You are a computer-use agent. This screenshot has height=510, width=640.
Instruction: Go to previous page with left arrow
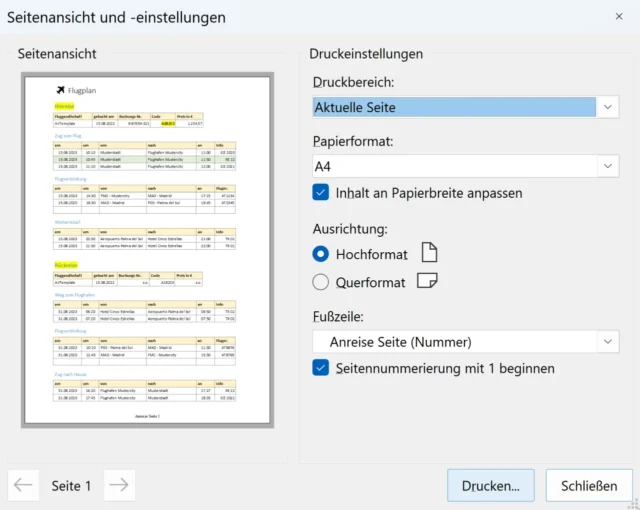tap(23, 485)
